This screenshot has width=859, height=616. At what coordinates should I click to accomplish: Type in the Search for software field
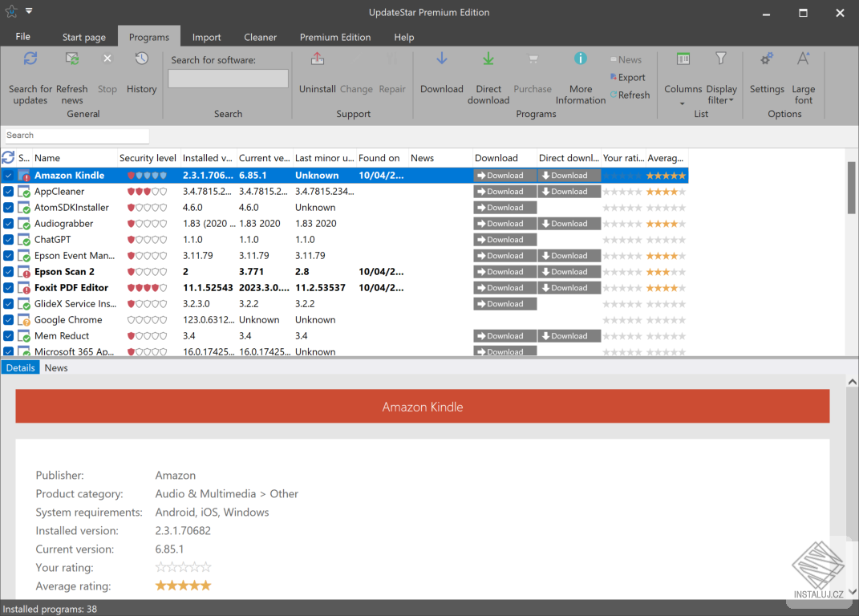tap(228, 78)
